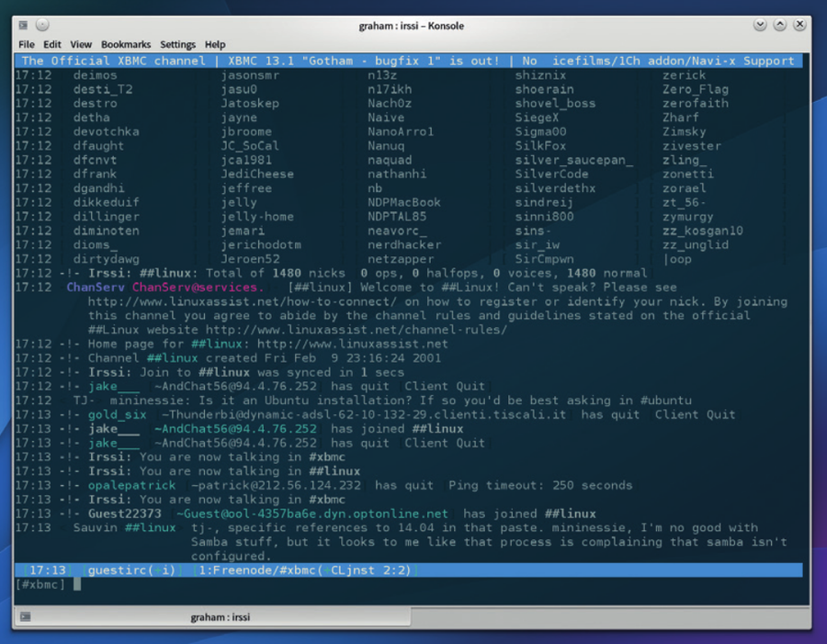Click the nick "jelly-home"
Image resolution: width=827 pixels, height=644 pixels.
click(257, 217)
